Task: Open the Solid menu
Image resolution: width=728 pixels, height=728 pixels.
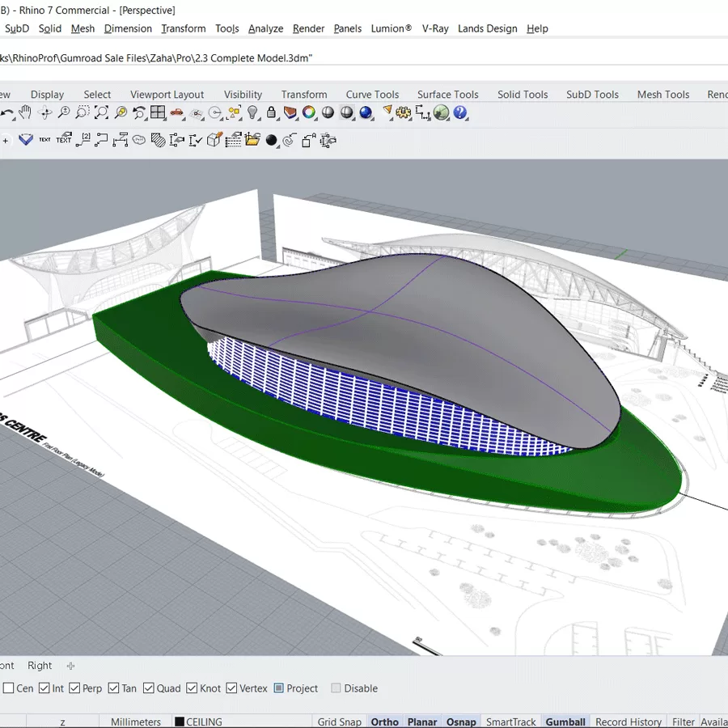Action: 49,28
